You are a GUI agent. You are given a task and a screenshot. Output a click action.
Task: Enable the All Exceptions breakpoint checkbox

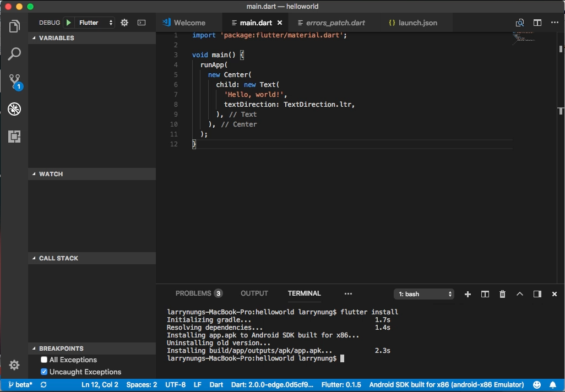(44, 360)
